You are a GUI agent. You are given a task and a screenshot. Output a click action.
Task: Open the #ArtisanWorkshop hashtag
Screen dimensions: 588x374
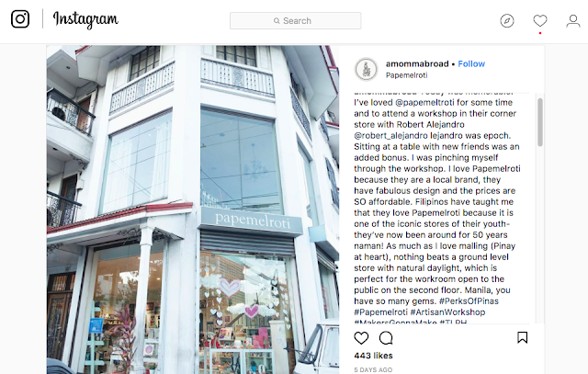click(447, 312)
